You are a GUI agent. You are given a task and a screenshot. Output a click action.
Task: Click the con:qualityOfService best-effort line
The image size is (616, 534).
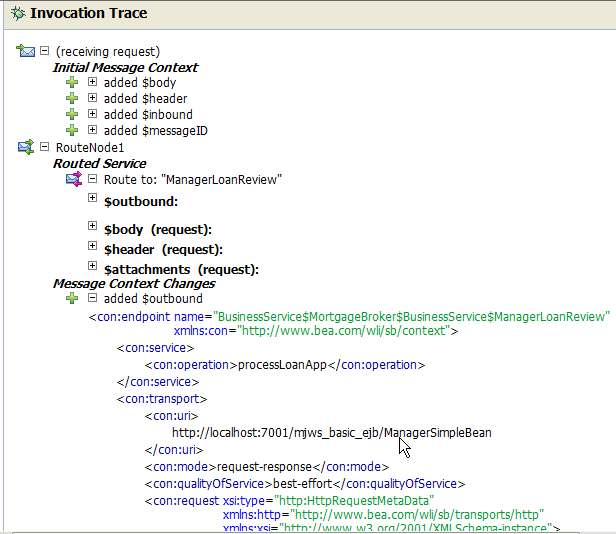click(305, 484)
